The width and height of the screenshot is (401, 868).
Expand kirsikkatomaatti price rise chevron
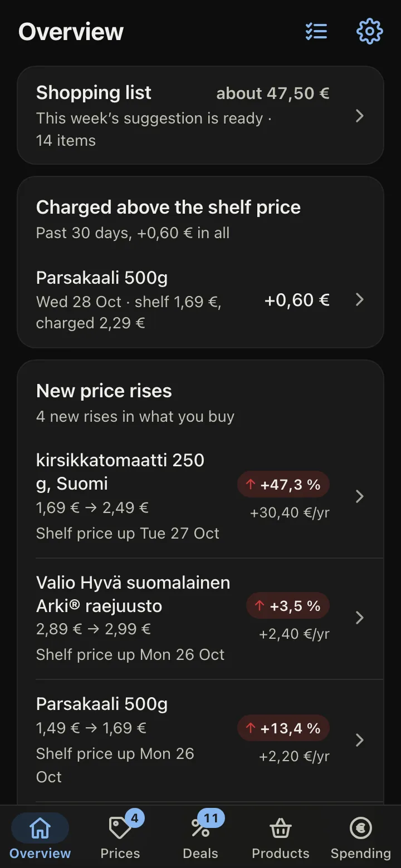point(360,496)
